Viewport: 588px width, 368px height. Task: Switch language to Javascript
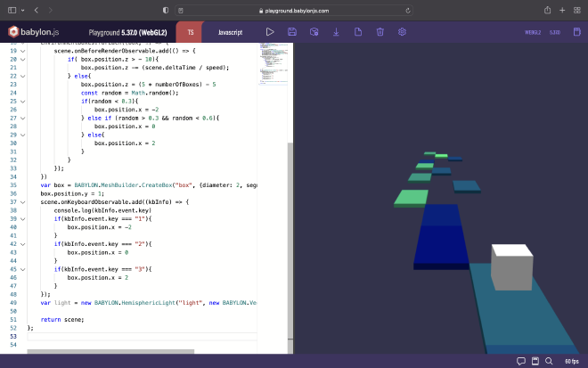click(229, 31)
